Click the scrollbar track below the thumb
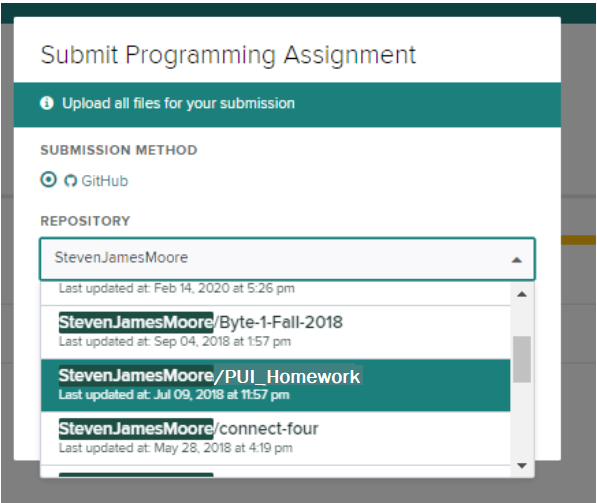 [x=522, y=419]
